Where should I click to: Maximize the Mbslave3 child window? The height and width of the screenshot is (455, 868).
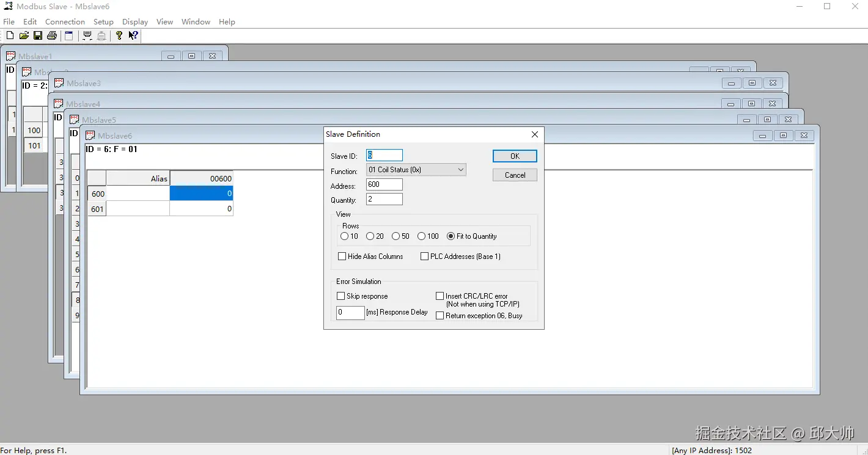point(752,83)
